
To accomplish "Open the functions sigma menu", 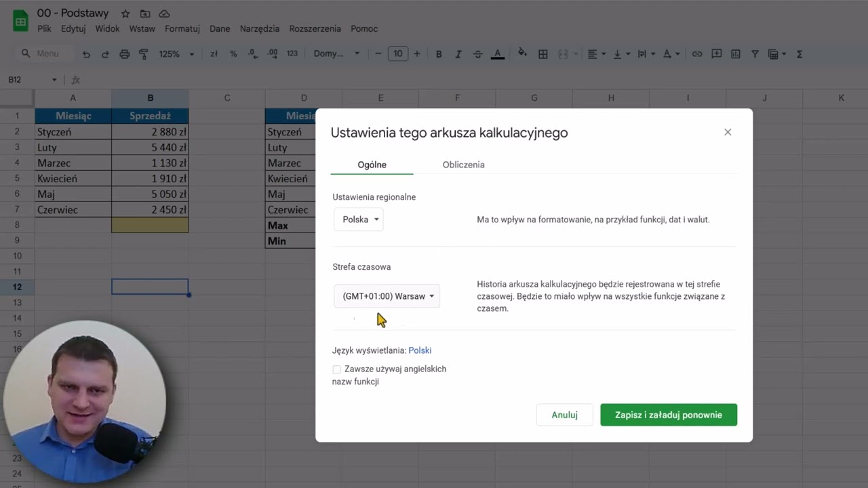I will pyautogui.click(x=800, y=54).
